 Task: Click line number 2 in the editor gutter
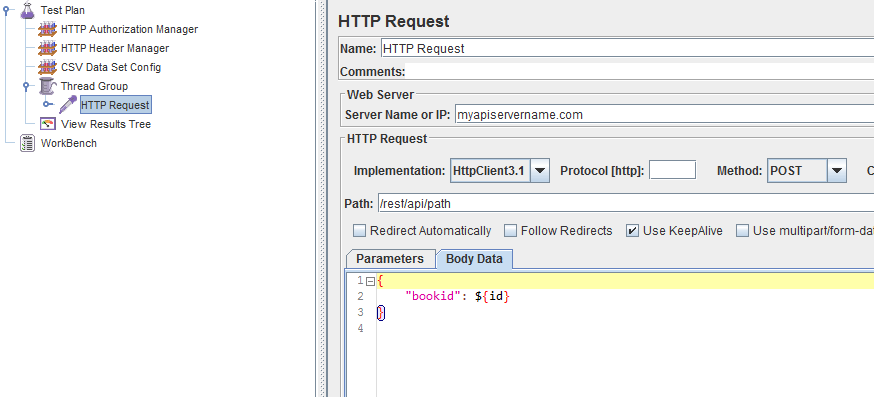(360, 296)
